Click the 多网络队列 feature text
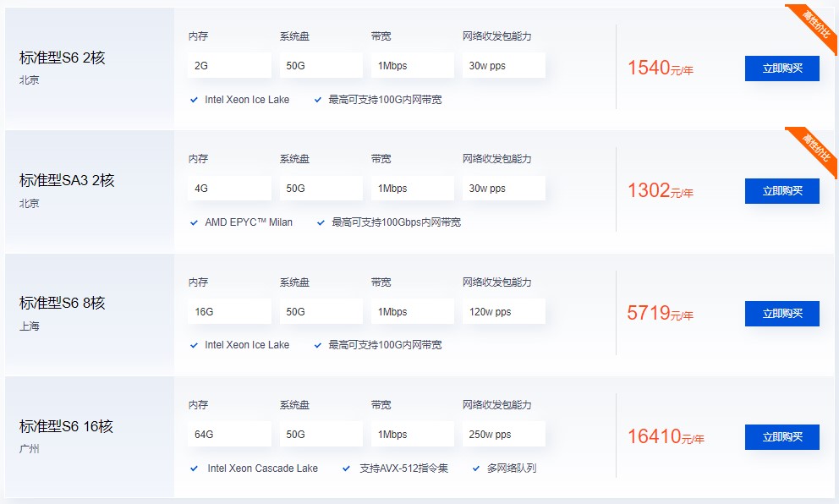The image size is (839, 504). pyautogui.click(x=512, y=468)
